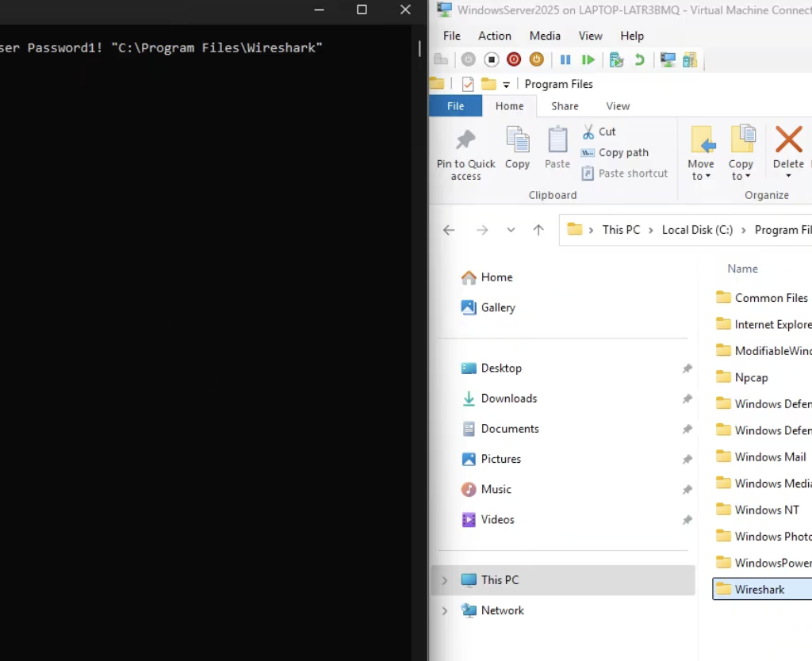Open the Delete dropdown arrow

point(788,176)
